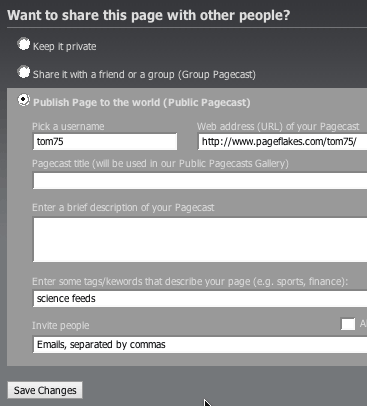Select Publish Page to the world radio button
Image resolution: width=367 pixels, height=406 pixels.
pyautogui.click(x=24, y=100)
